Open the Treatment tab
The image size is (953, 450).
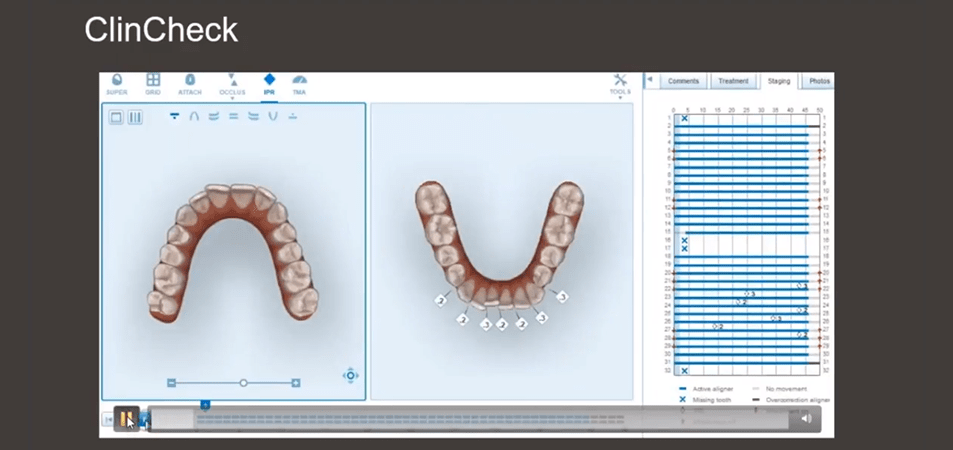pos(733,81)
